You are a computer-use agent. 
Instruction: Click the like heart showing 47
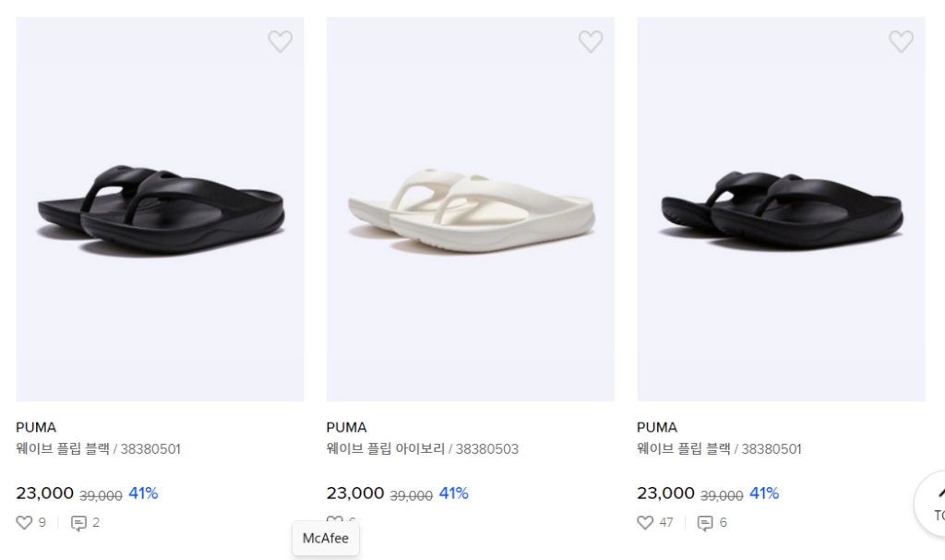[645, 523]
